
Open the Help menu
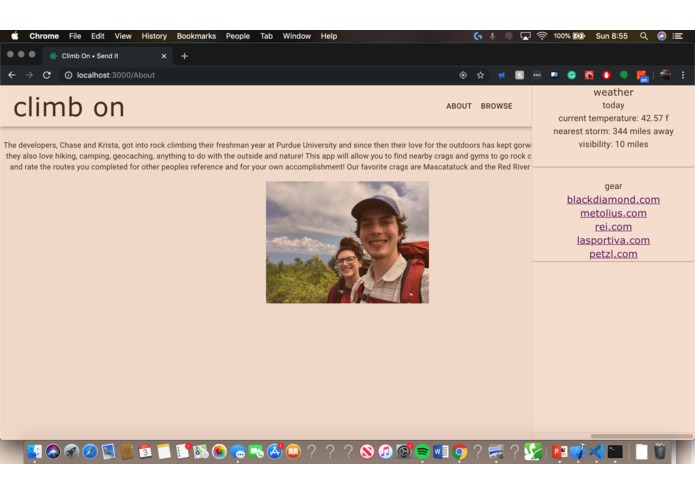[x=329, y=36]
